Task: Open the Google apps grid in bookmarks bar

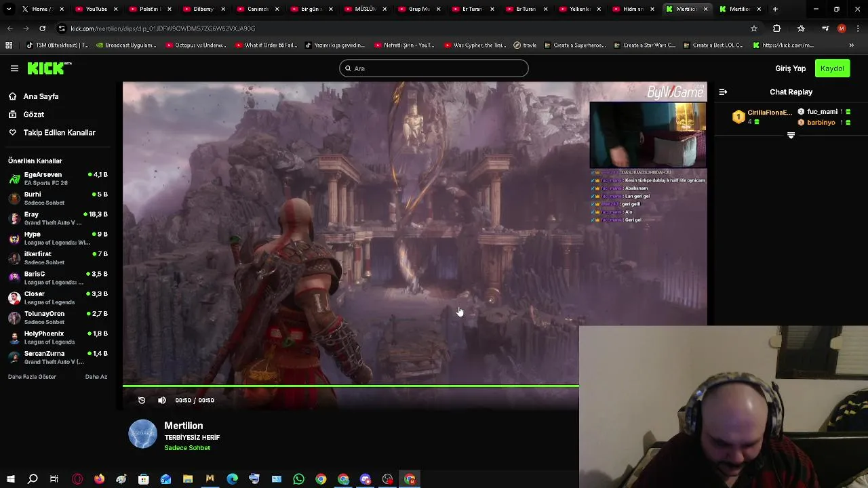Action: point(9,45)
